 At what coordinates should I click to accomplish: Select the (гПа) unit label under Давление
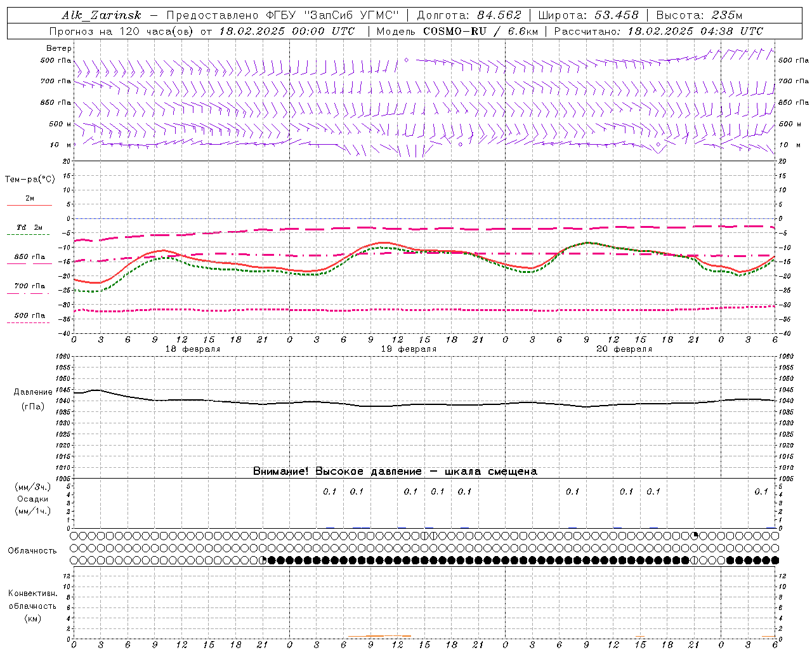pyautogui.click(x=33, y=407)
